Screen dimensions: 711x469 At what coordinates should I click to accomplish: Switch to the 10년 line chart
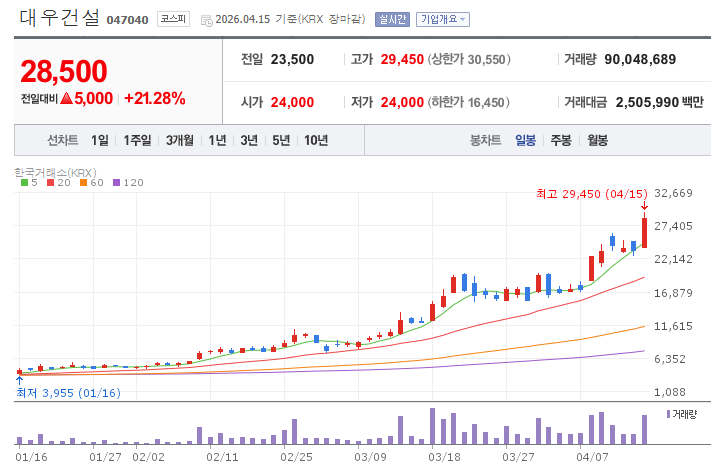[x=316, y=140]
